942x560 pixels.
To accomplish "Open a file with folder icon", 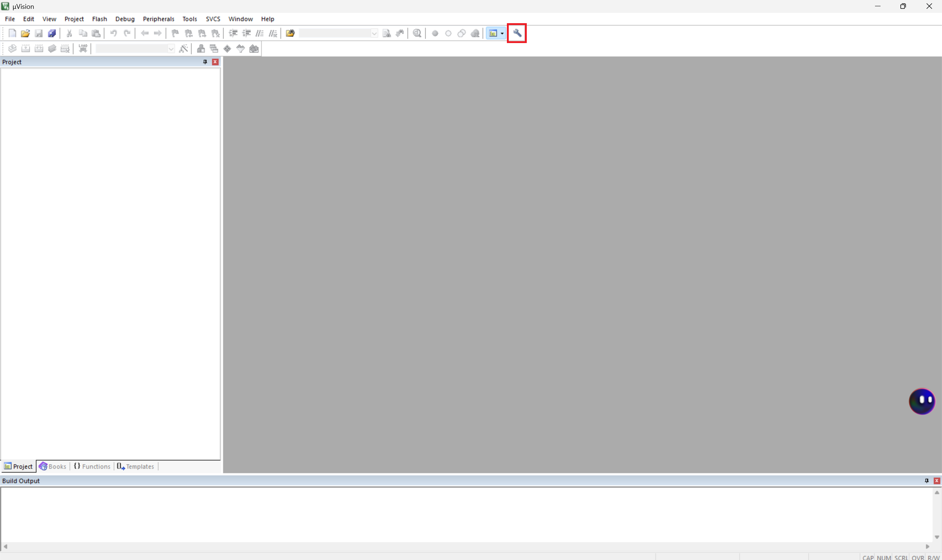I will [x=25, y=33].
